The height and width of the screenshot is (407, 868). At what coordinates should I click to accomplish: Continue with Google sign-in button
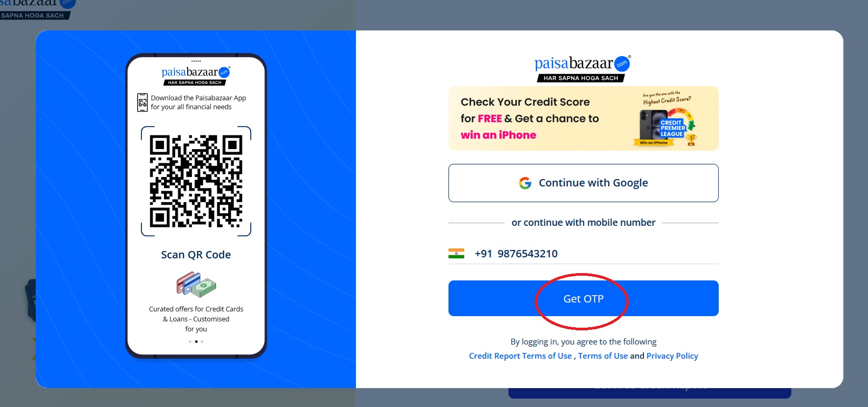coord(583,183)
